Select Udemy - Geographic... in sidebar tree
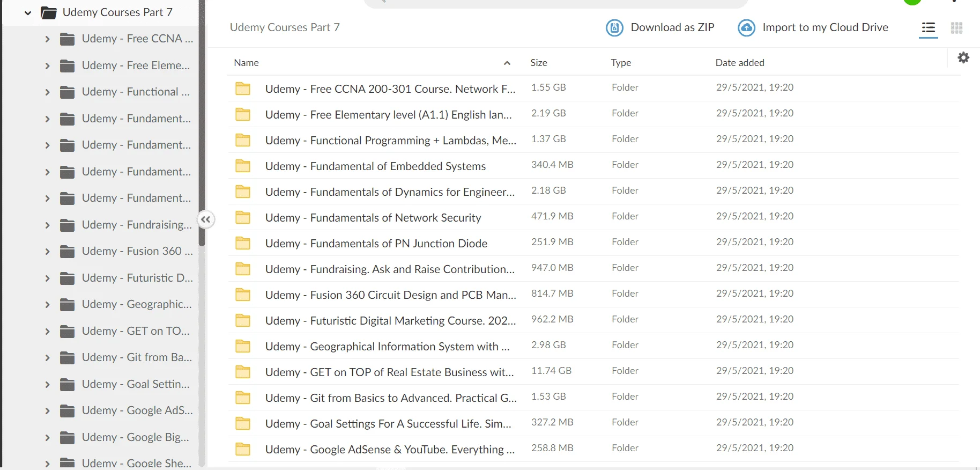 point(136,304)
